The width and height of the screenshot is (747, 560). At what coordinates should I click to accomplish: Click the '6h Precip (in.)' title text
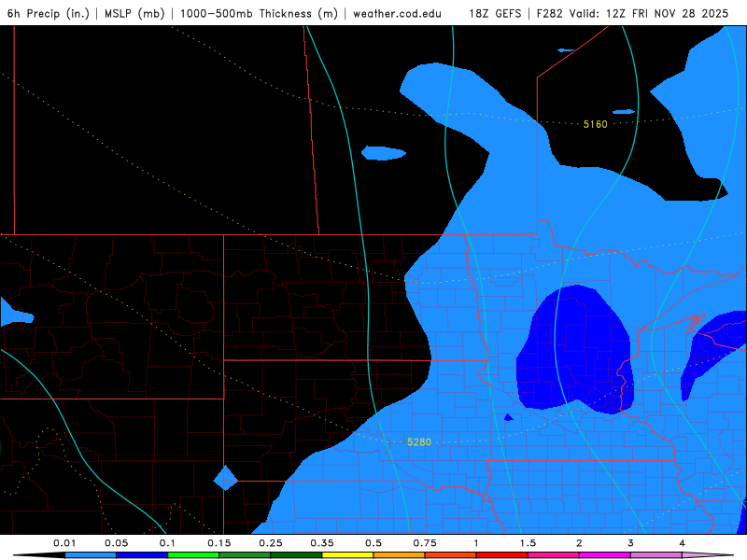pos(49,13)
